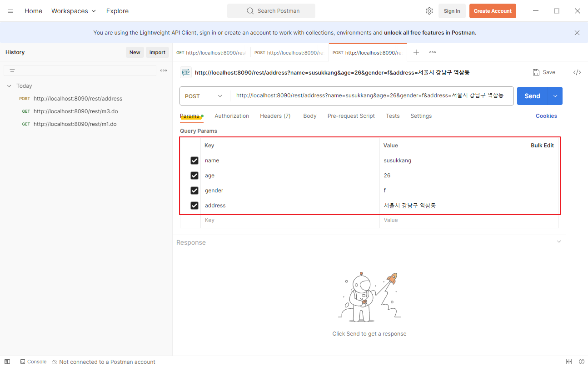Edit the 서울시 강남구 역삼동 value cell

[x=469, y=206]
